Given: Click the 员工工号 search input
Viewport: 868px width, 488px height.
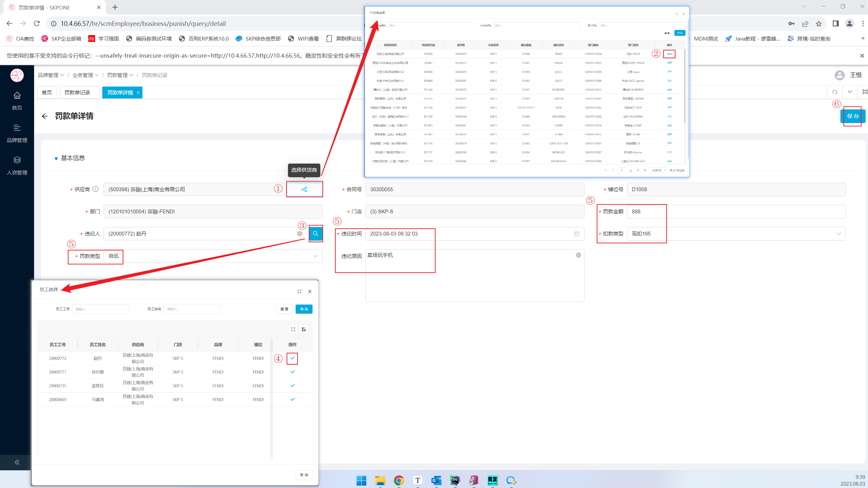Looking at the screenshot, I should click(101, 309).
